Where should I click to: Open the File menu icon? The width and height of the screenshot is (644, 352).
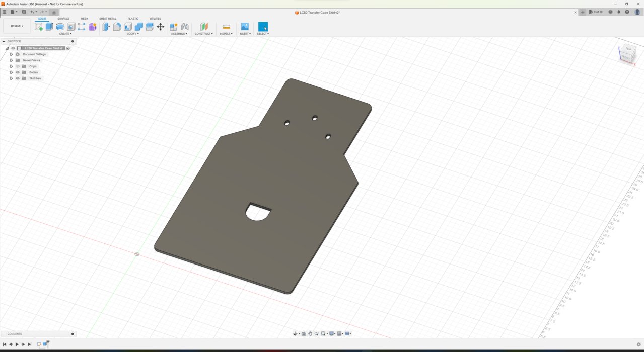[x=14, y=12]
